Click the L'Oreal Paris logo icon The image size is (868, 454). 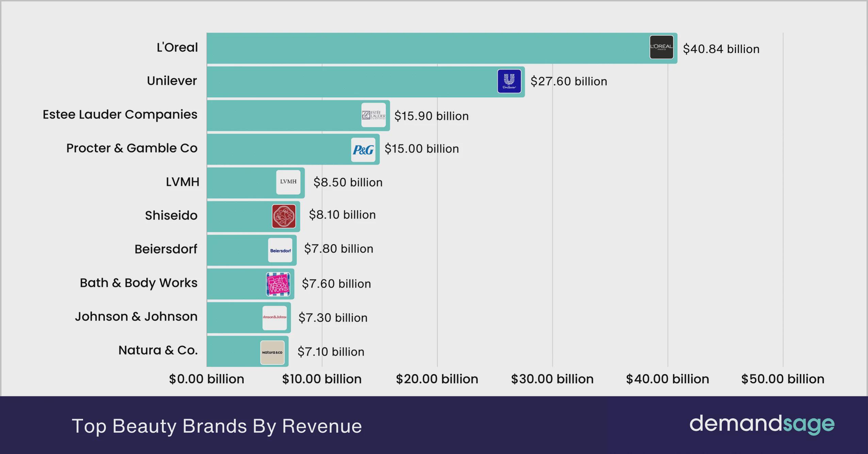[x=661, y=47]
